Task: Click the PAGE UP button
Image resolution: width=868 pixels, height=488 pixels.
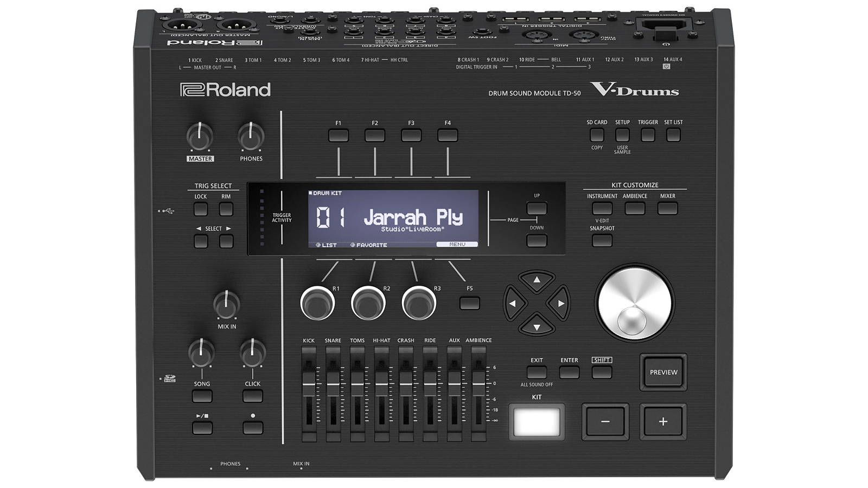Action: (x=537, y=208)
